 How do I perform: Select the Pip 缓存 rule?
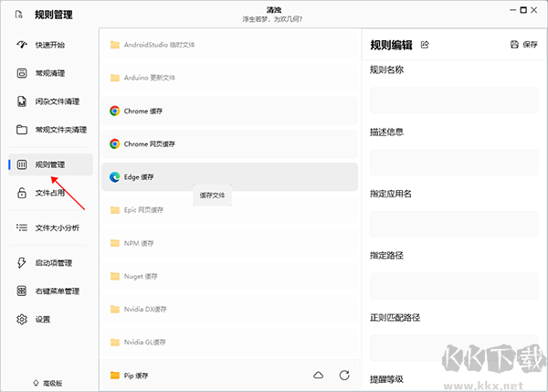(x=229, y=376)
